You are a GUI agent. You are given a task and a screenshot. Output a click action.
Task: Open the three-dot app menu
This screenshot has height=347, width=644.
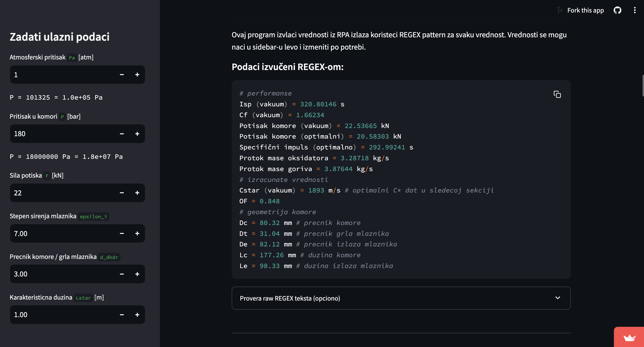tap(635, 10)
